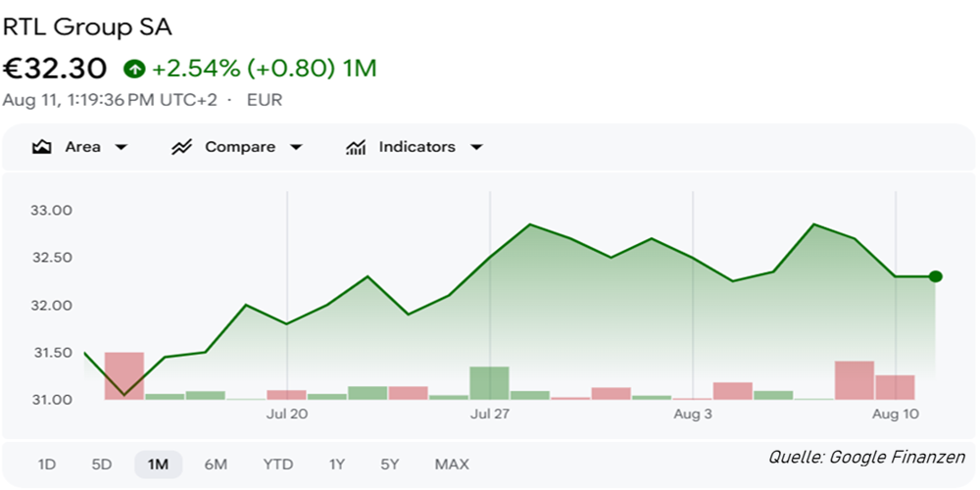Image resolution: width=980 pixels, height=490 pixels.
Task: Switch to the 6M range
Action: pyautogui.click(x=216, y=465)
